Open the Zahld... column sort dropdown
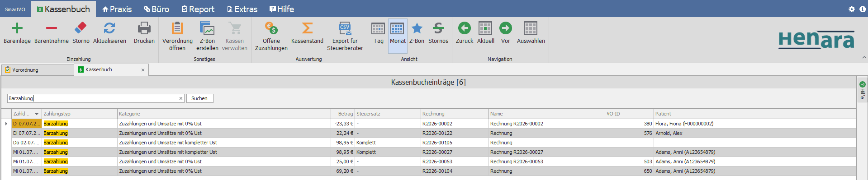The height and width of the screenshot is (180, 868). [x=37, y=114]
